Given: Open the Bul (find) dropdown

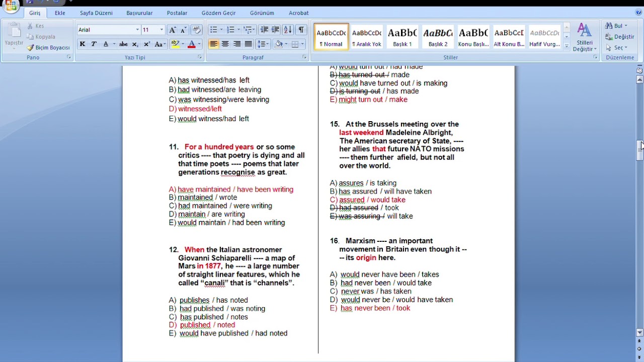Looking at the screenshot, I should [616, 26].
